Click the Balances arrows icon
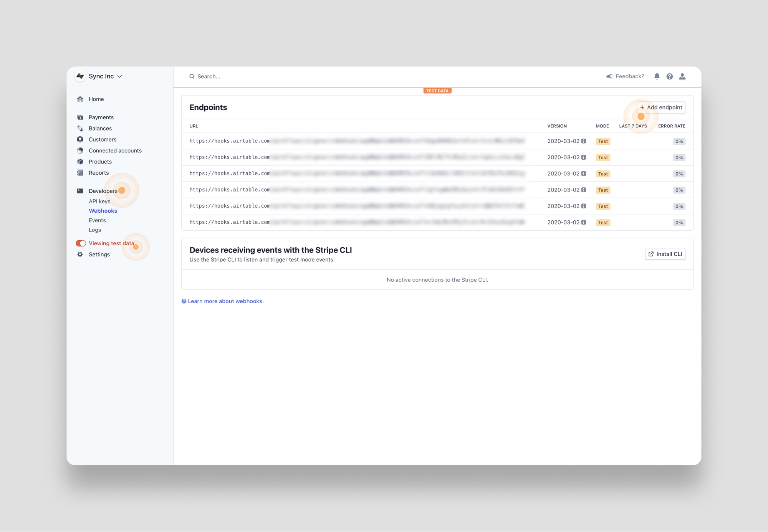Image resolution: width=768 pixels, height=532 pixels. click(80, 128)
